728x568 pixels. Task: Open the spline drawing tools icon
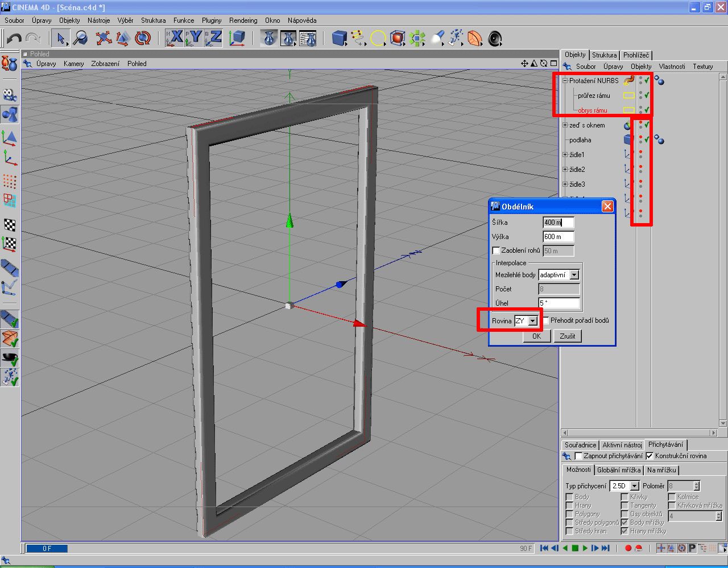[x=358, y=39]
